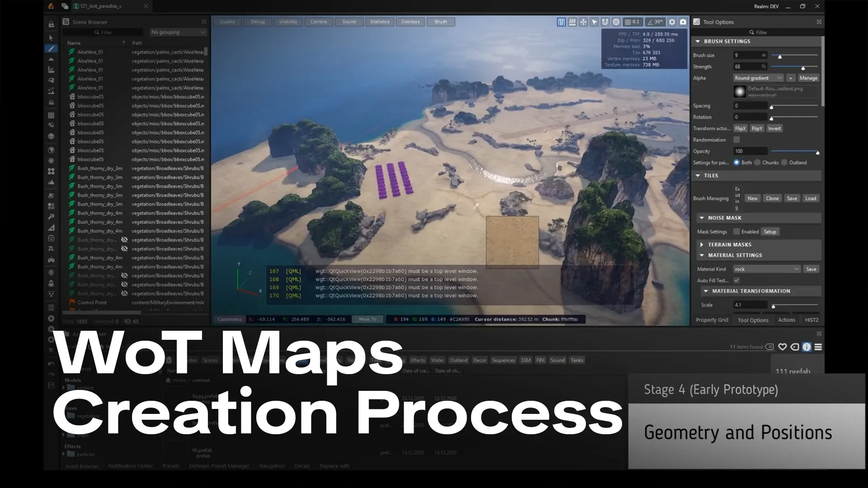Adjust the Strength slider handle
This screenshot has width=868, height=488.
coord(803,68)
